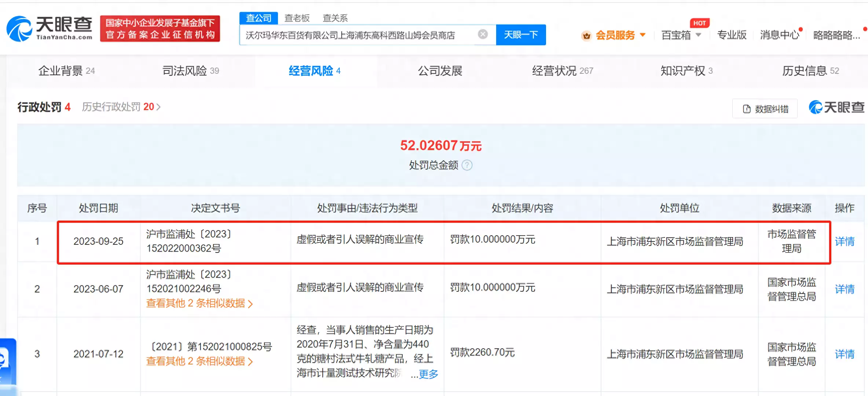Click the 决定文书号 column header

[215, 208]
